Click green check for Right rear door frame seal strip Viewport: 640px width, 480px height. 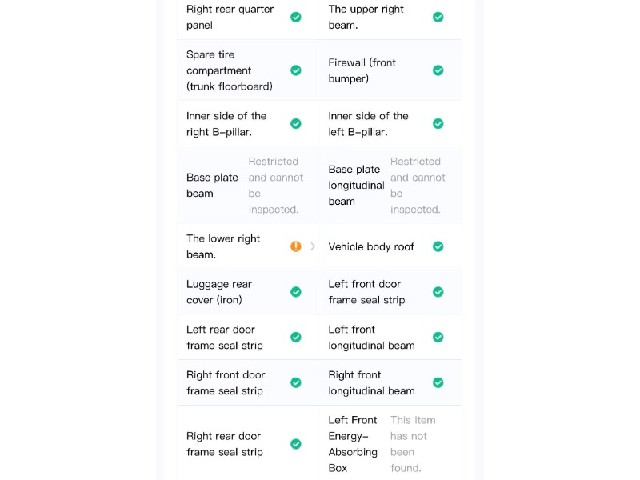coord(296,444)
